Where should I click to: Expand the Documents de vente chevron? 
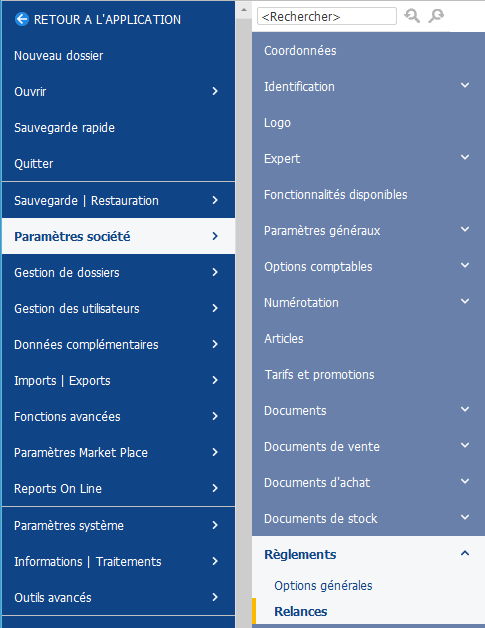pos(465,445)
